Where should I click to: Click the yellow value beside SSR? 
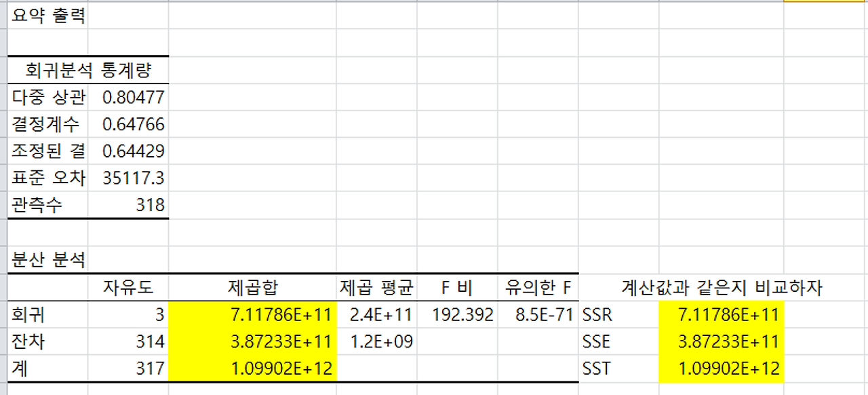[721, 315]
